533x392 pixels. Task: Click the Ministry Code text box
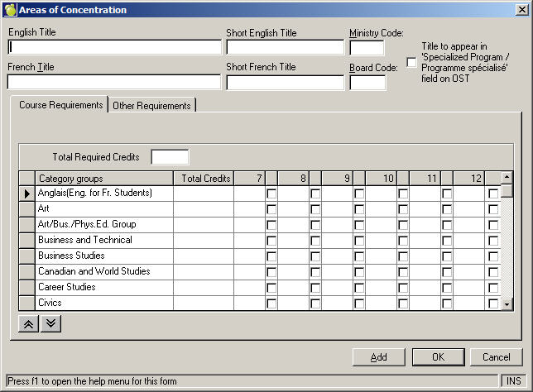[x=367, y=47]
